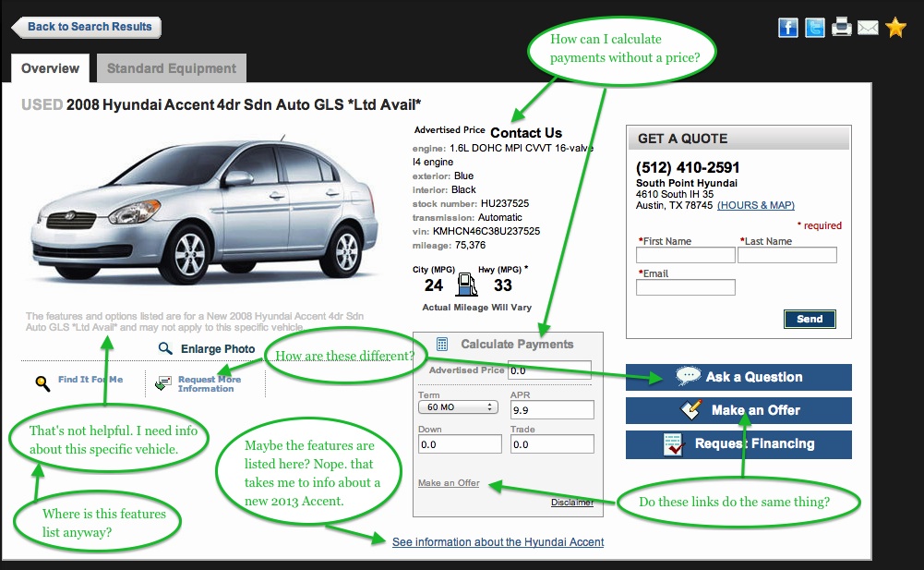924x570 pixels.
Task: Click the speech bubble icon on Ask a Question
Action: (x=688, y=376)
